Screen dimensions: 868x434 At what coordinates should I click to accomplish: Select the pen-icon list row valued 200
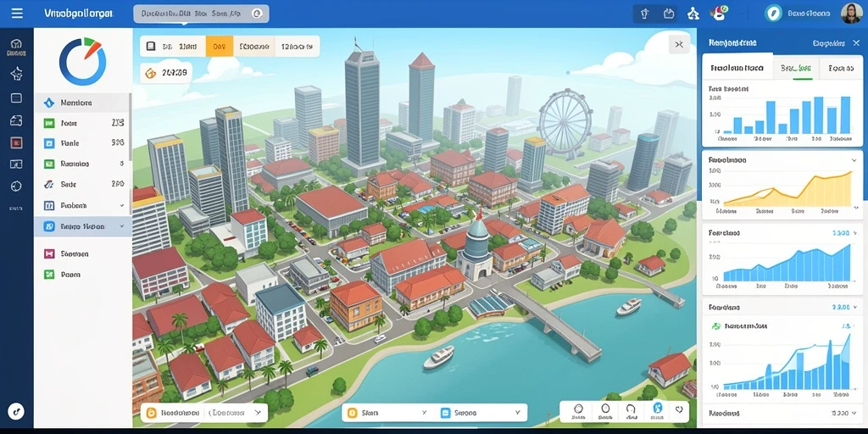(x=82, y=184)
